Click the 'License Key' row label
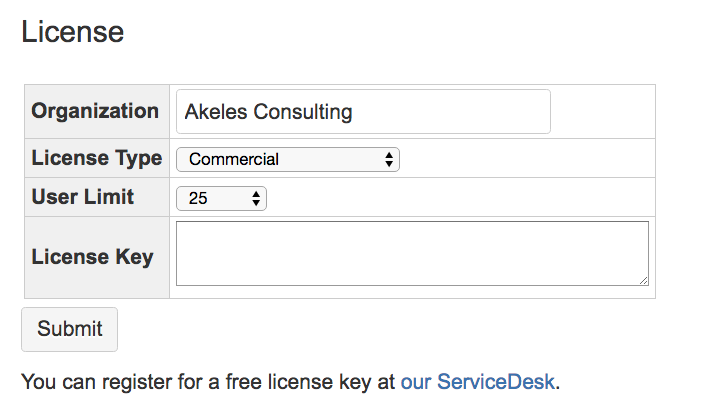The width and height of the screenshot is (716, 410). pos(92,257)
